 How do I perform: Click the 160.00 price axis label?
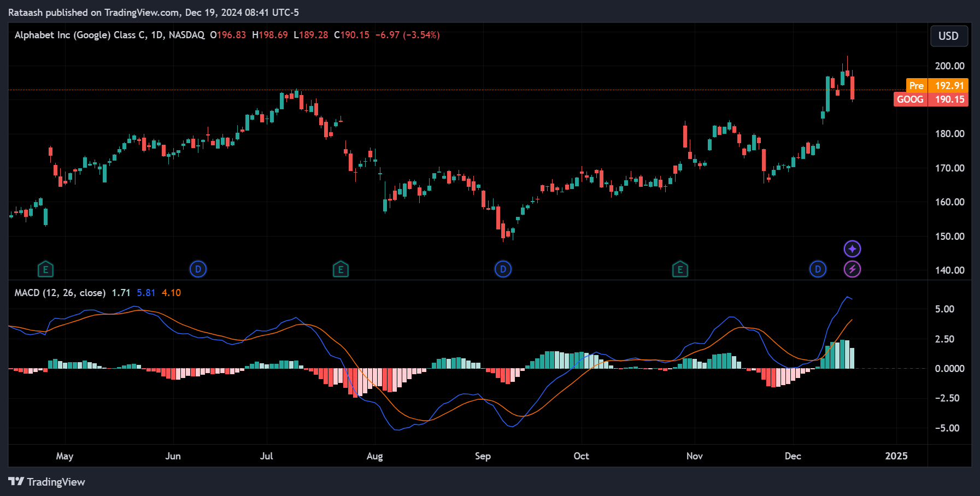pyautogui.click(x=950, y=202)
